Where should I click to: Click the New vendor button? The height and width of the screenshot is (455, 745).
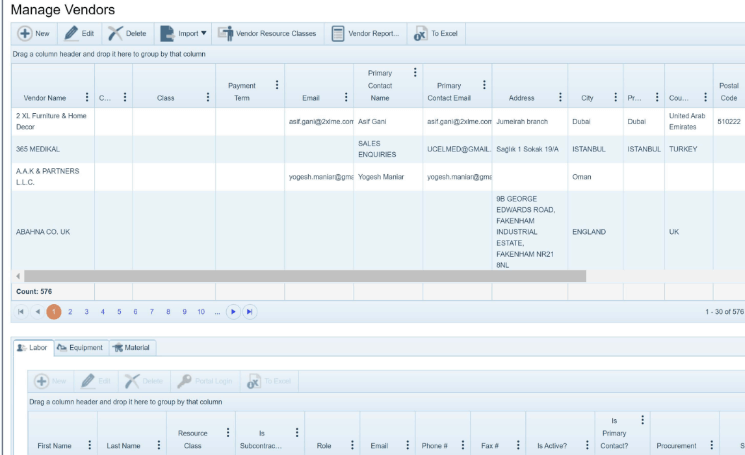coord(33,33)
